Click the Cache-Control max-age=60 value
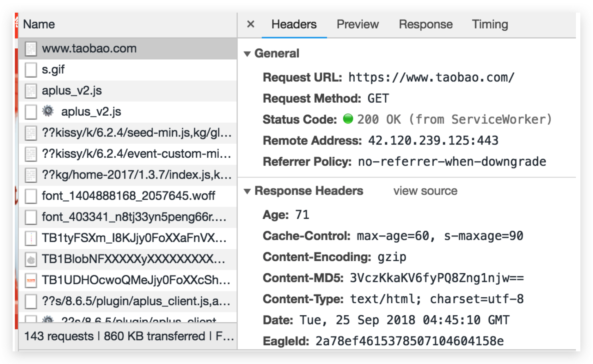This screenshot has height=364, width=593. tap(440, 236)
